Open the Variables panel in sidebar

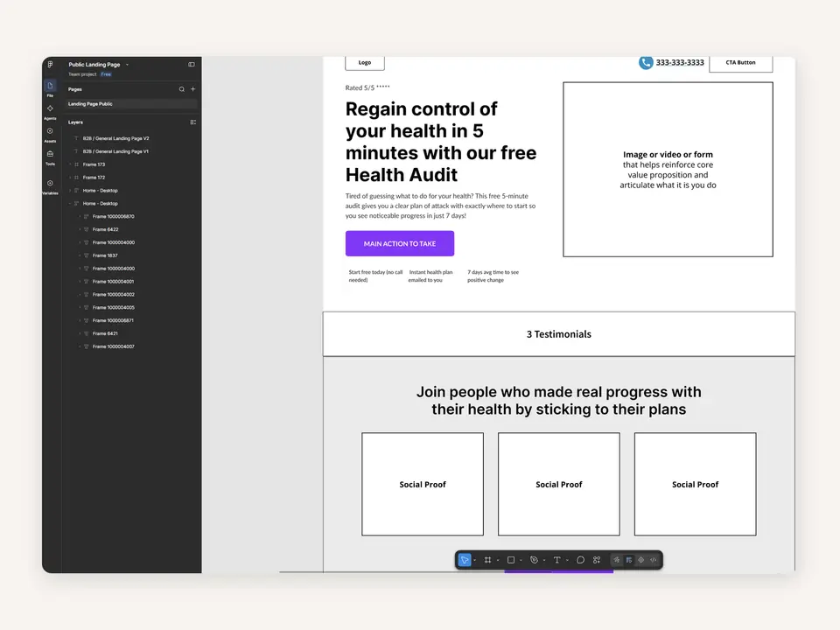(x=50, y=185)
